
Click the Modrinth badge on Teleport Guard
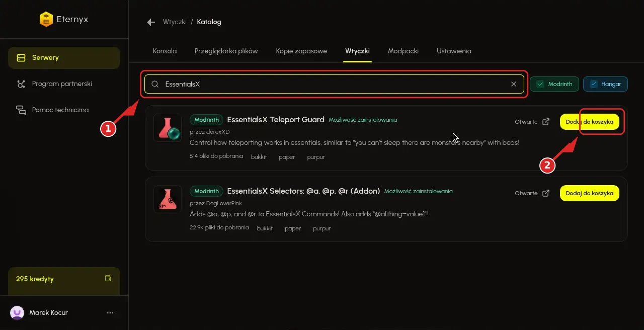point(207,120)
